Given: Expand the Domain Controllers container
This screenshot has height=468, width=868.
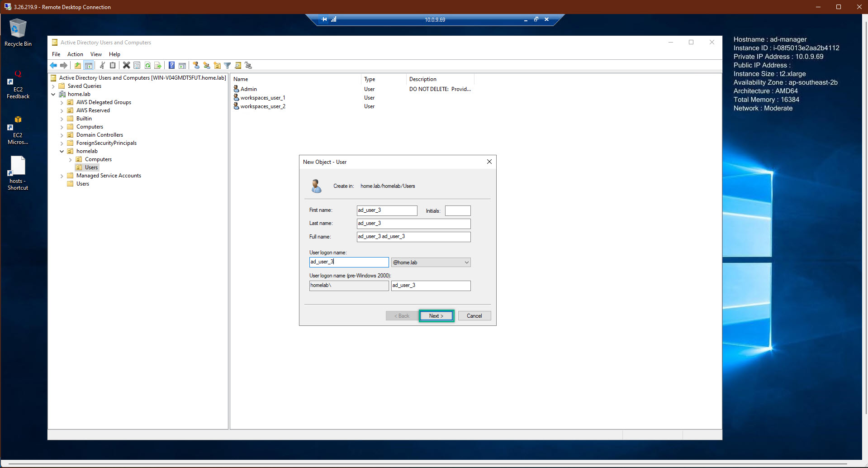Looking at the screenshot, I should [x=62, y=135].
